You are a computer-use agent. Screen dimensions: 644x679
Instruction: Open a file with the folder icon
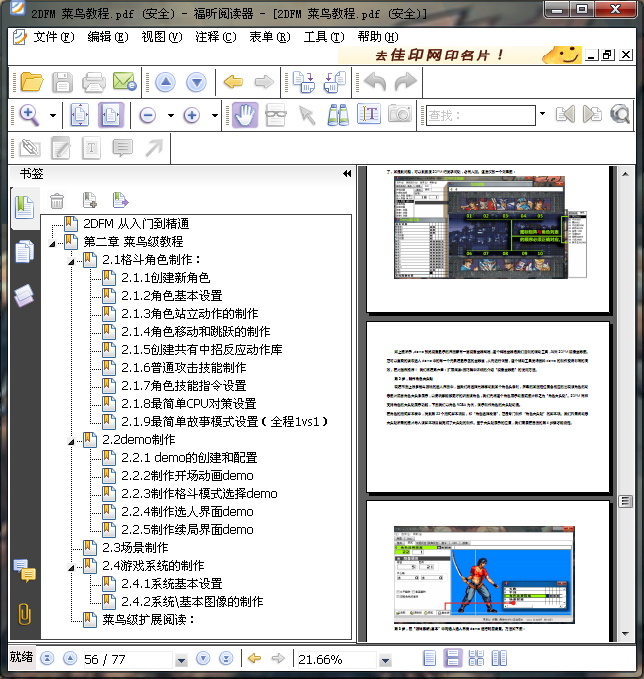32,82
